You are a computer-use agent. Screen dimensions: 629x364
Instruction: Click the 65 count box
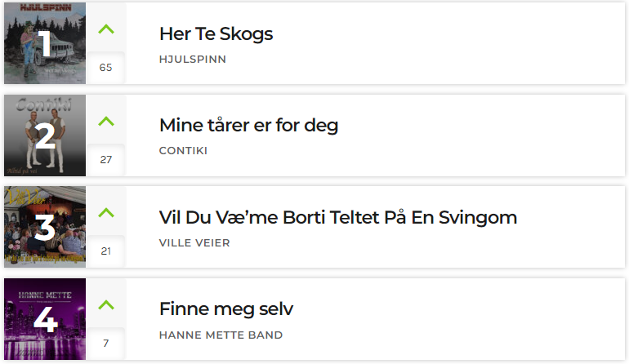point(106,68)
